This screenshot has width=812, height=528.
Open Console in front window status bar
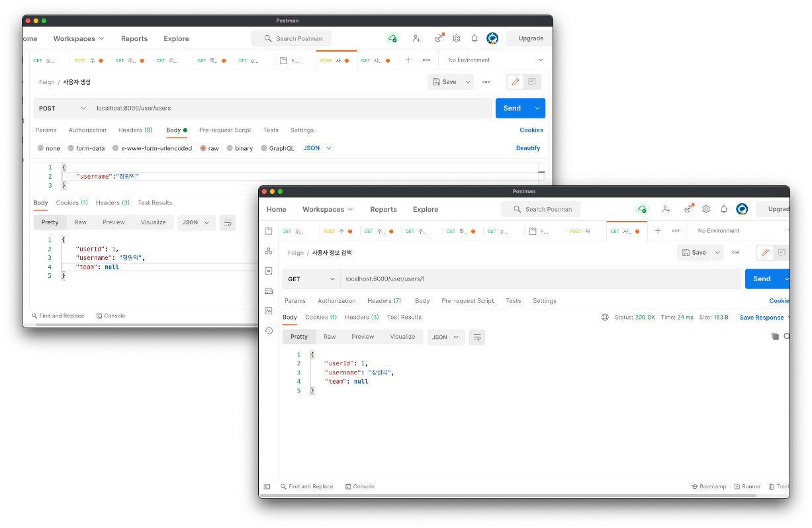coord(360,486)
